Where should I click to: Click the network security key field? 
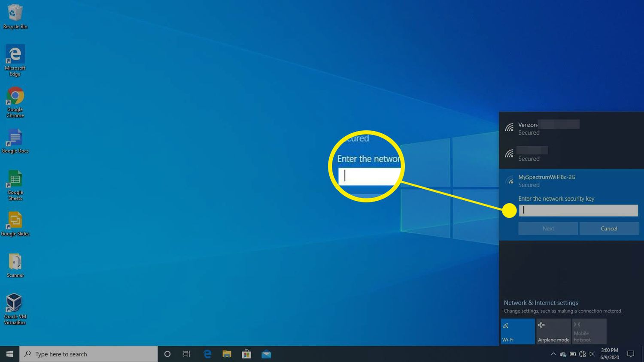coord(578,210)
